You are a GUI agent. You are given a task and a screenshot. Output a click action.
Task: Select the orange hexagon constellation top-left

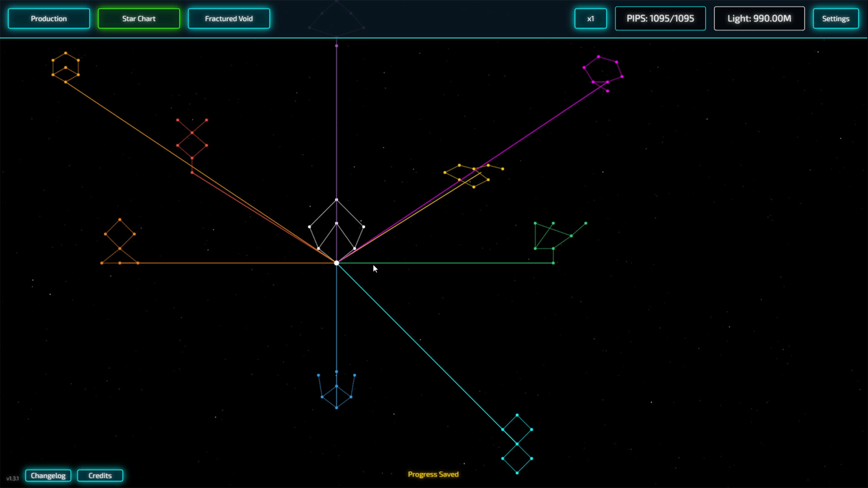[x=66, y=68]
